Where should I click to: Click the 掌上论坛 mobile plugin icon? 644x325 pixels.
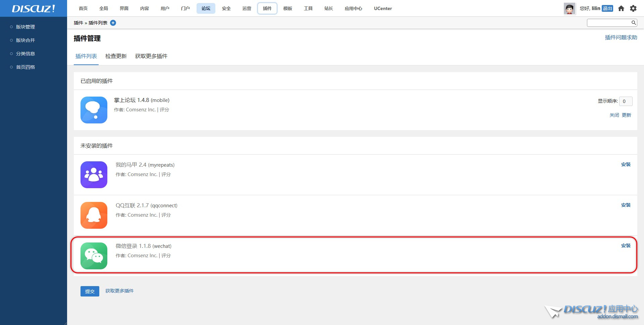94,110
